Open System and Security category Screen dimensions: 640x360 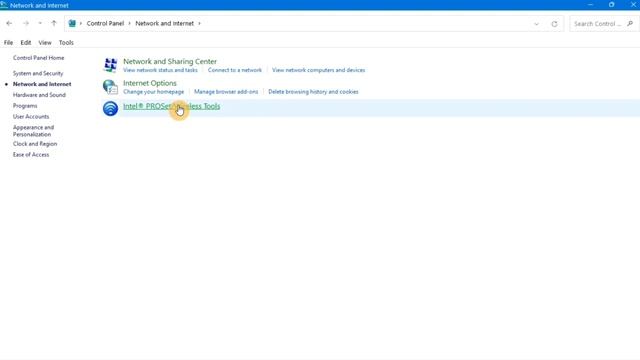click(38, 73)
